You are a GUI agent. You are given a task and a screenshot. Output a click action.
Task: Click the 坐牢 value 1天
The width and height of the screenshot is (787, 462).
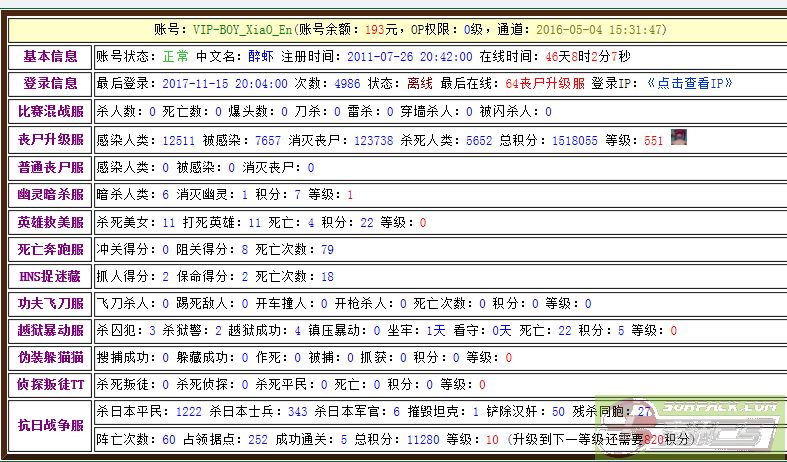[436, 331]
